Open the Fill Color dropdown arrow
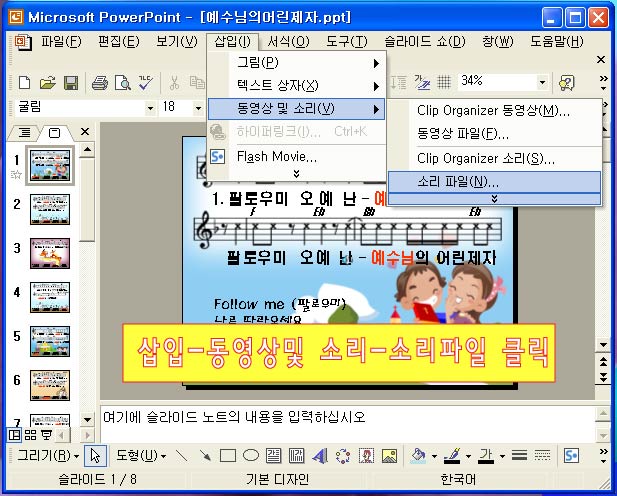This screenshot has width=617, height=496. click(434, 456)
